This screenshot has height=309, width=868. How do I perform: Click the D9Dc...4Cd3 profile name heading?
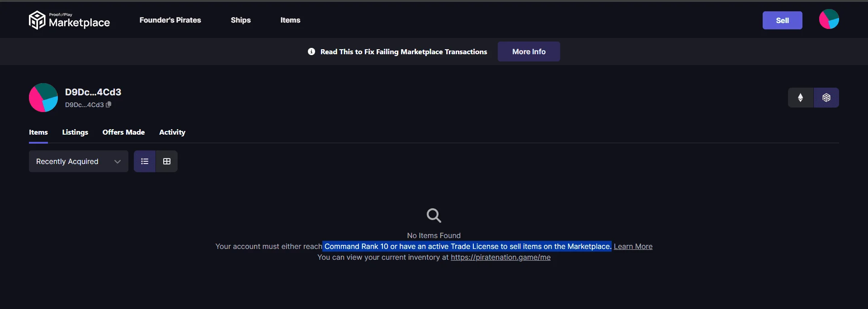click(x=93, y=92)
